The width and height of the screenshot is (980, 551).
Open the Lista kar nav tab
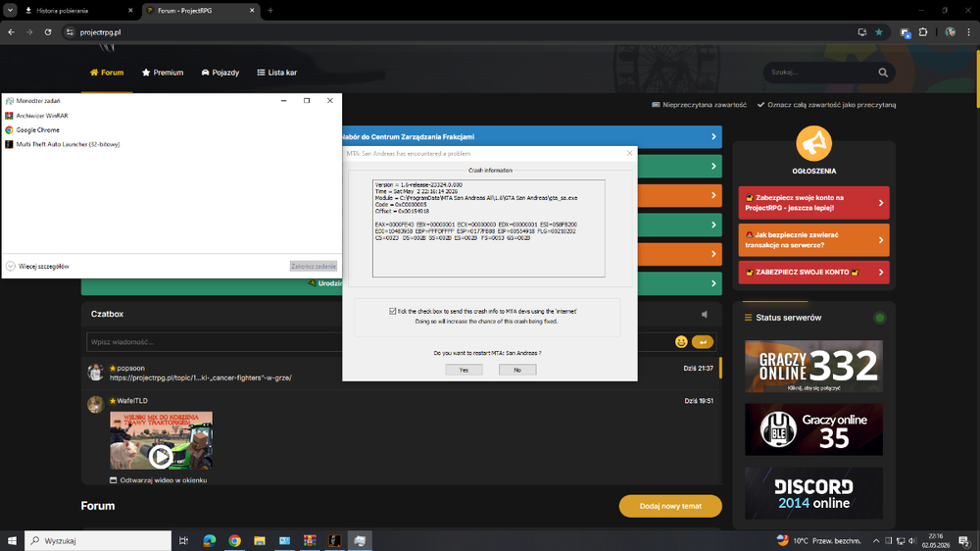pyautogui.click(x=277, y=73)
